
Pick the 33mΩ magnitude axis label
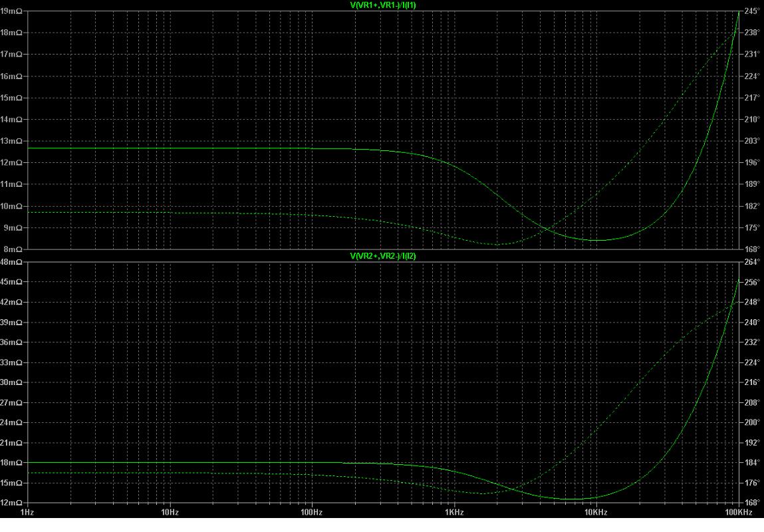11,362
